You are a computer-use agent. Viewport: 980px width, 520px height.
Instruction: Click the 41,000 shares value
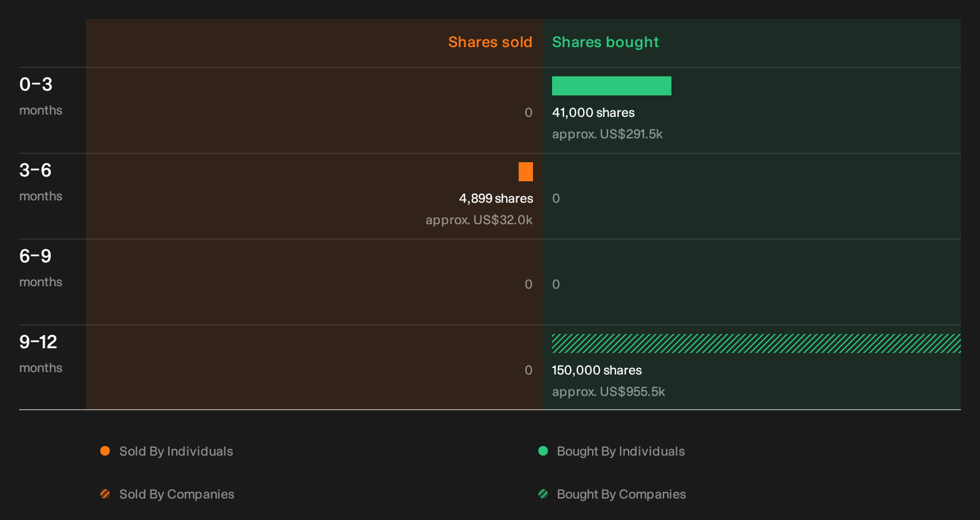tap(593, 113)
